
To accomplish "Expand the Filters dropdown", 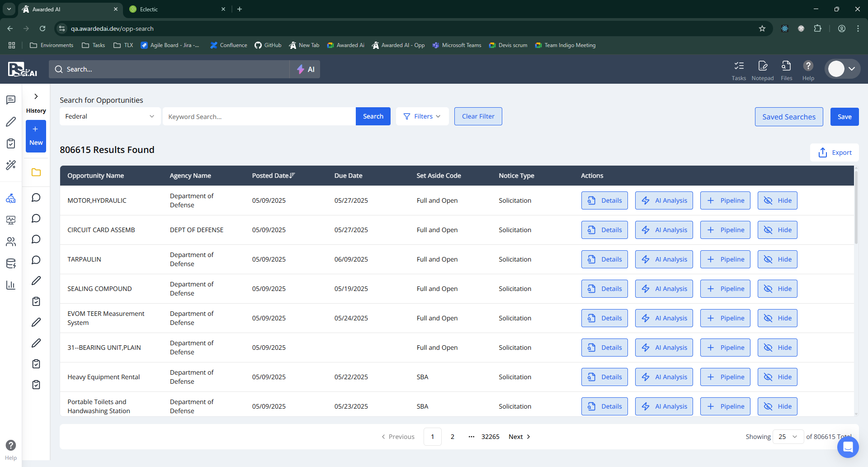I will click(x=422, y=116).
